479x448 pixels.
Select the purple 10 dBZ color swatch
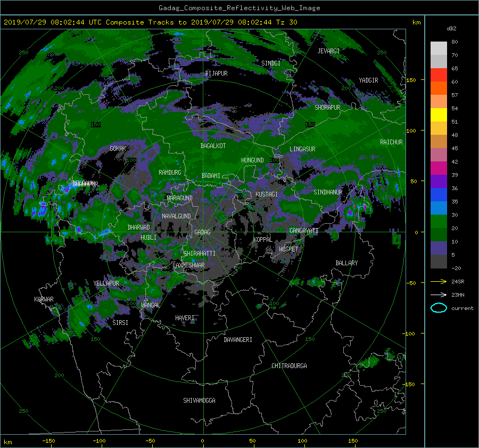[x=439, y=248]
